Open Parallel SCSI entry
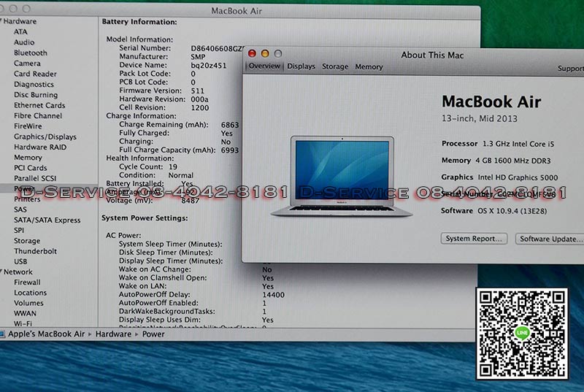The height and width of the screenshot is (392, 584). [x=35, y=178]
